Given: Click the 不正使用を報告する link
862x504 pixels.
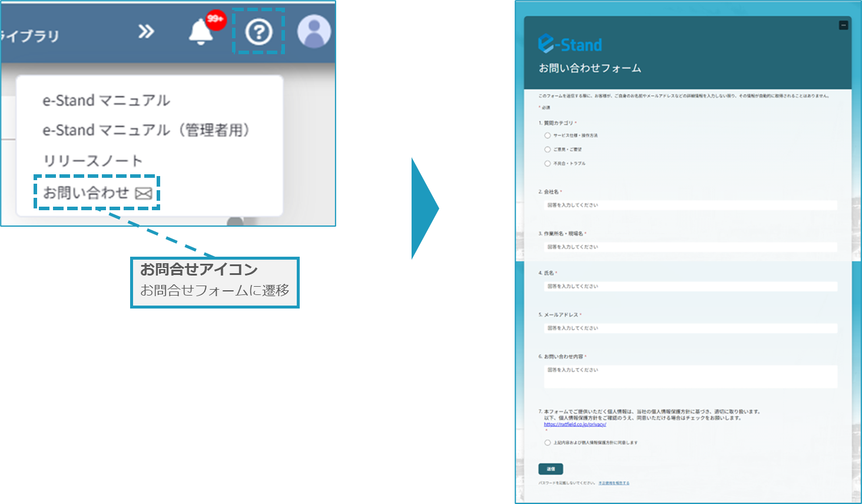Looking at the screenshot, I should pyautogui.click(x=614, y=483).
